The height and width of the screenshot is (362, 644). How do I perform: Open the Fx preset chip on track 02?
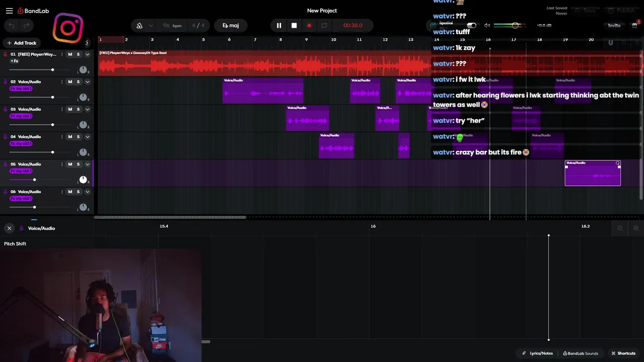coord(21,88)
